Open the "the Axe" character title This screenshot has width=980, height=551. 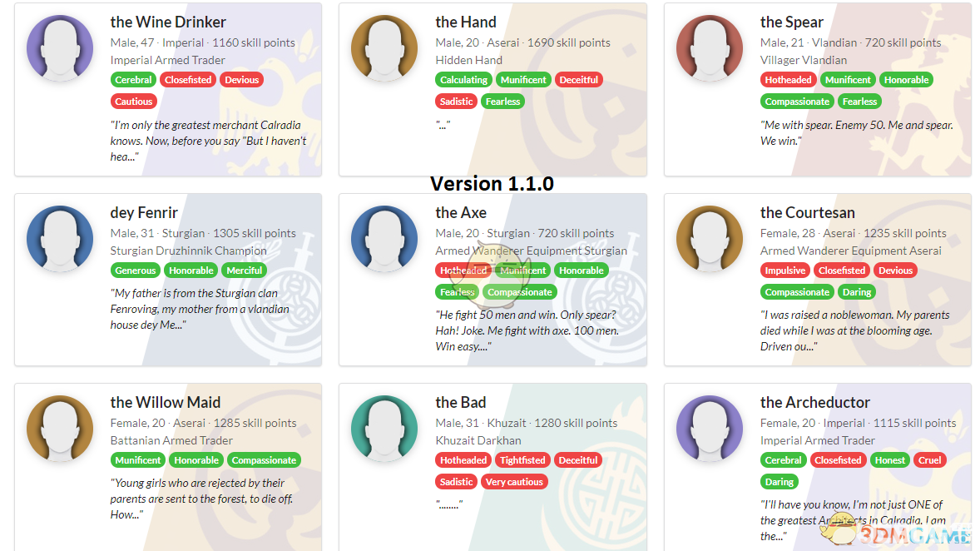(461, 212)
